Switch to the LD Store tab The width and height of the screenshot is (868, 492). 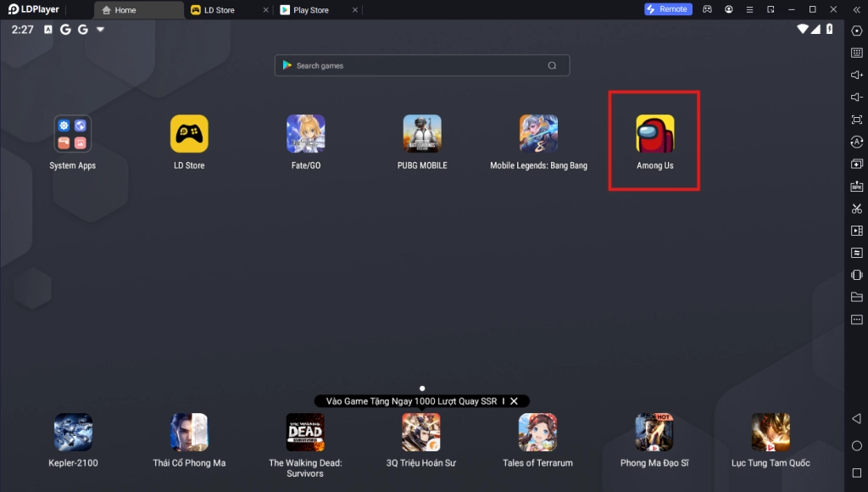tap(221, 10)
